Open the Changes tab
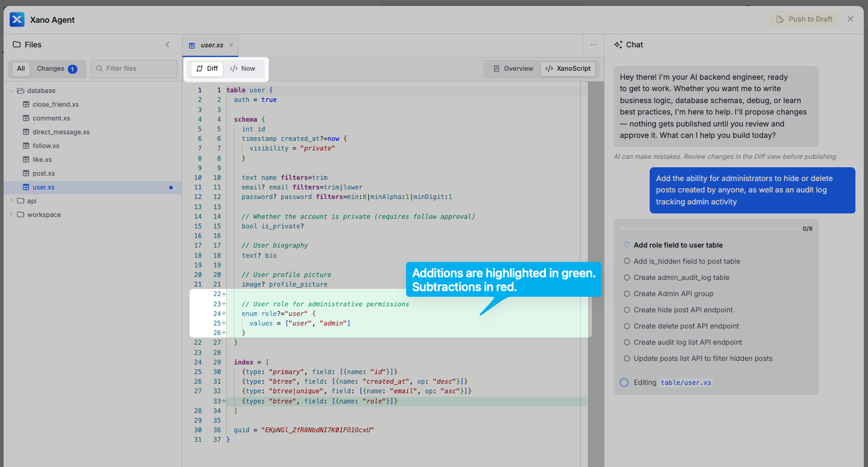The height and width of the screenshot is (467, 868). 56,69
